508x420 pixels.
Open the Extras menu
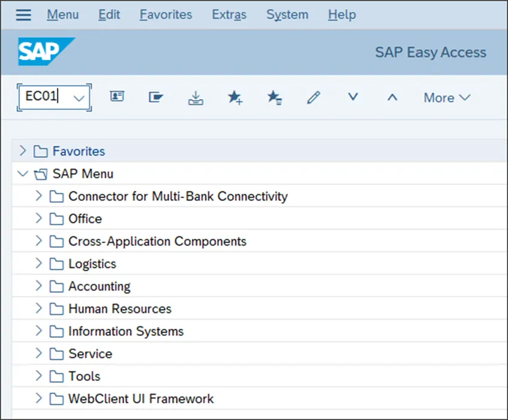229,14
